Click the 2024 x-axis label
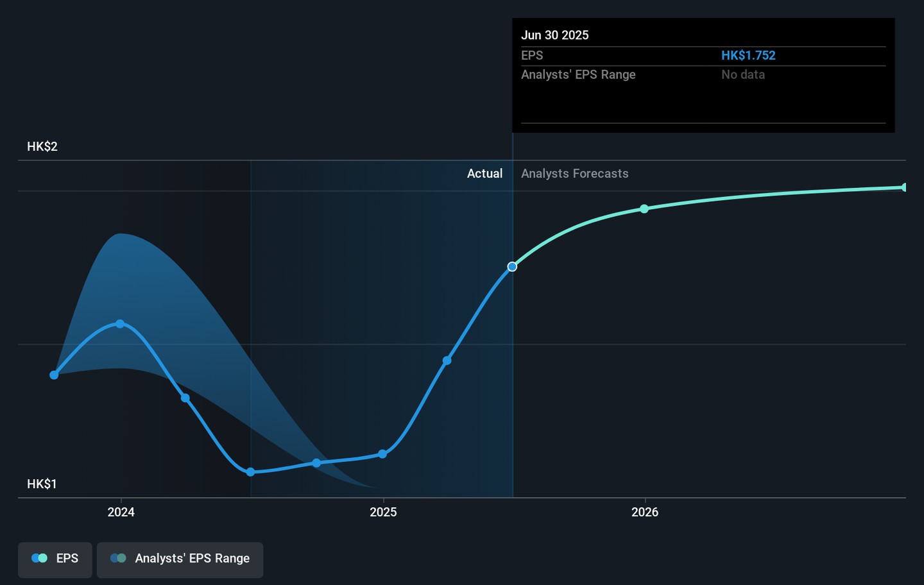 [121, 512]
